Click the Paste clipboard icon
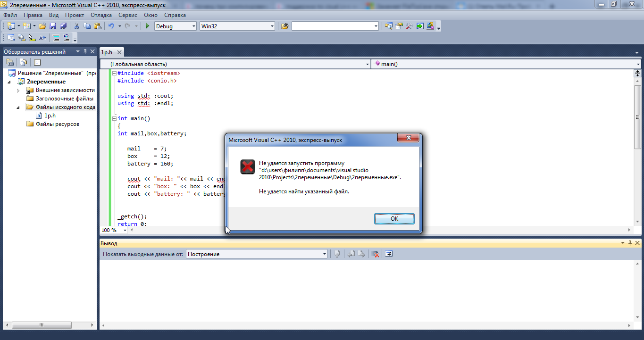 (x=97, y=26)
